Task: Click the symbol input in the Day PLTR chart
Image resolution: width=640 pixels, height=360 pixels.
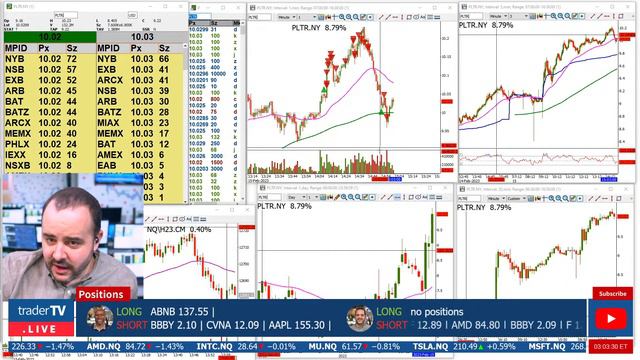Action: pos(269,198)
